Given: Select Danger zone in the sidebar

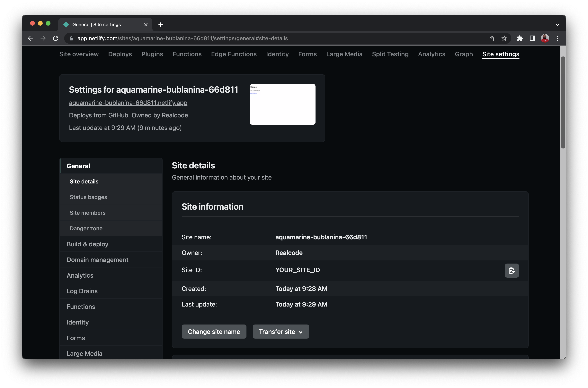Looking at the screenshot, I should [x=86, y=228].
